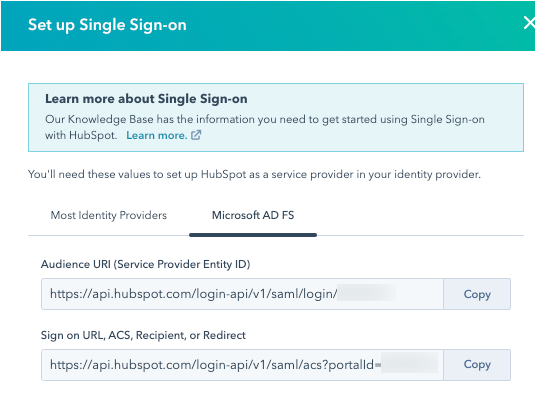
Task: Click the Sign on URL, ACS, Recipient label
Action: point(143,335)
